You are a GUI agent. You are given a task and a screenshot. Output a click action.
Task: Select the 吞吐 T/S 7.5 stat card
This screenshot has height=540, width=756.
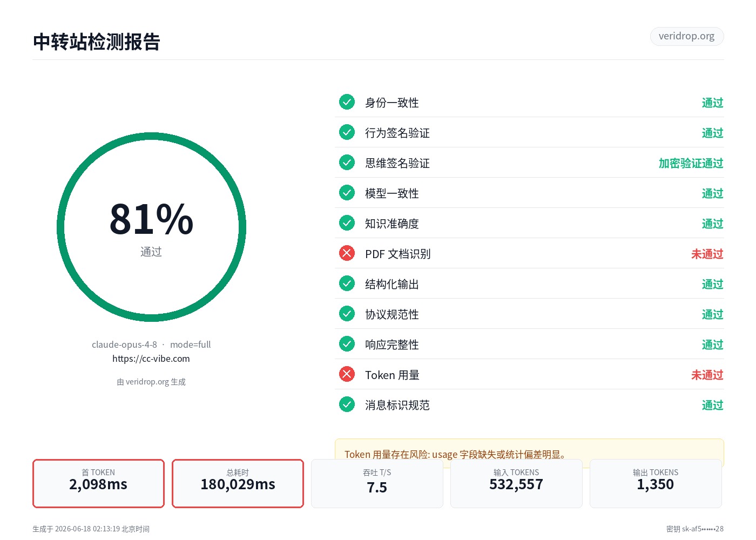pos(377,483)
